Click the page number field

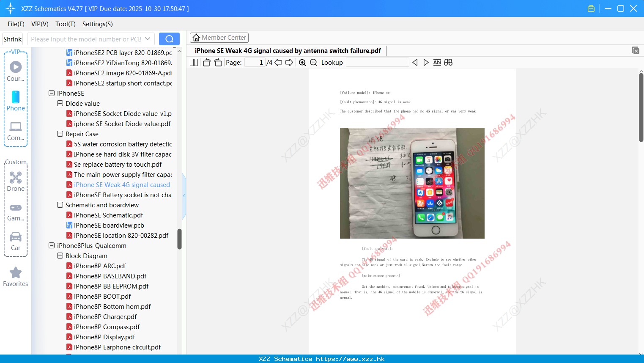255,63
